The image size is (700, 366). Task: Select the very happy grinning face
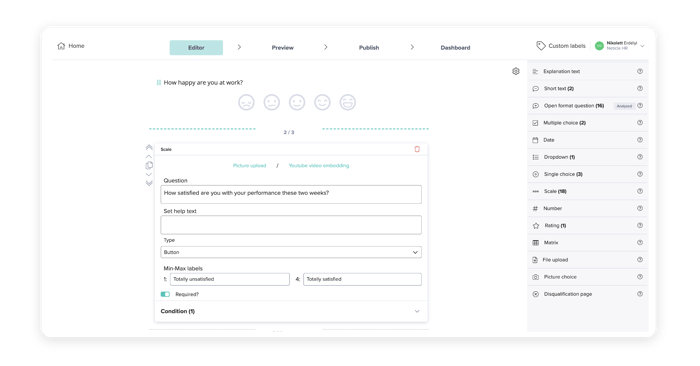(348, 102)
